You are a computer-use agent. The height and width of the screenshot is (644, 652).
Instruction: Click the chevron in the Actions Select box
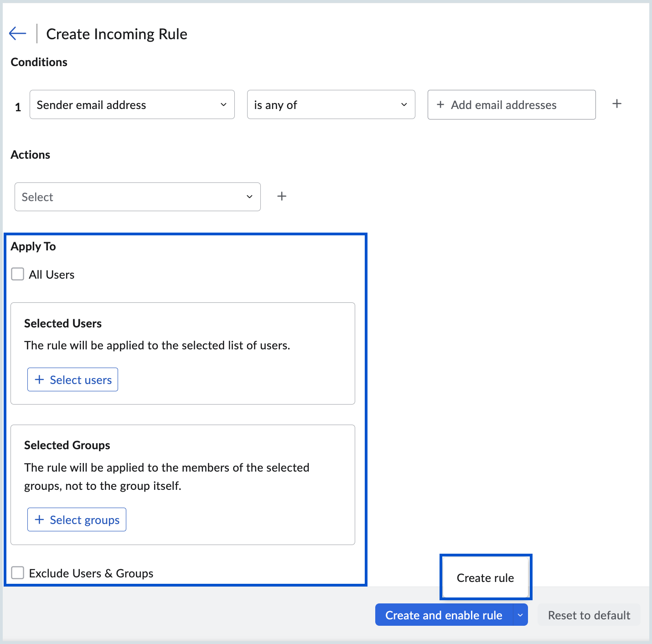coord(249,197)
